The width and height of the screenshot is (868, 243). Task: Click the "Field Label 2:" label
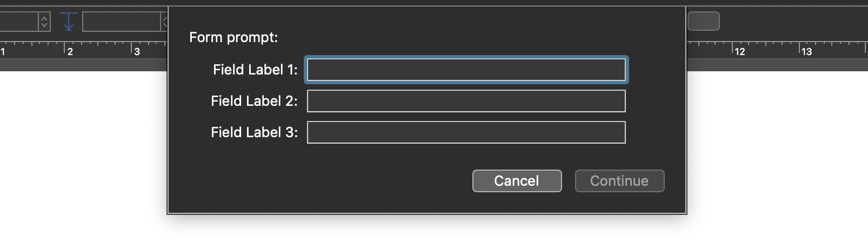click(254, 101)
